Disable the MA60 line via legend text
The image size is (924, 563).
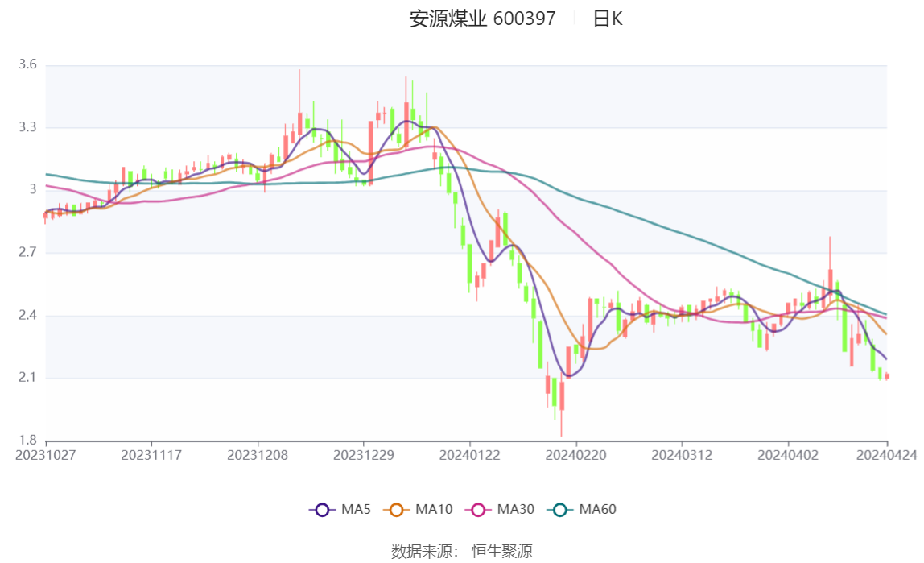tap(597, 510)
